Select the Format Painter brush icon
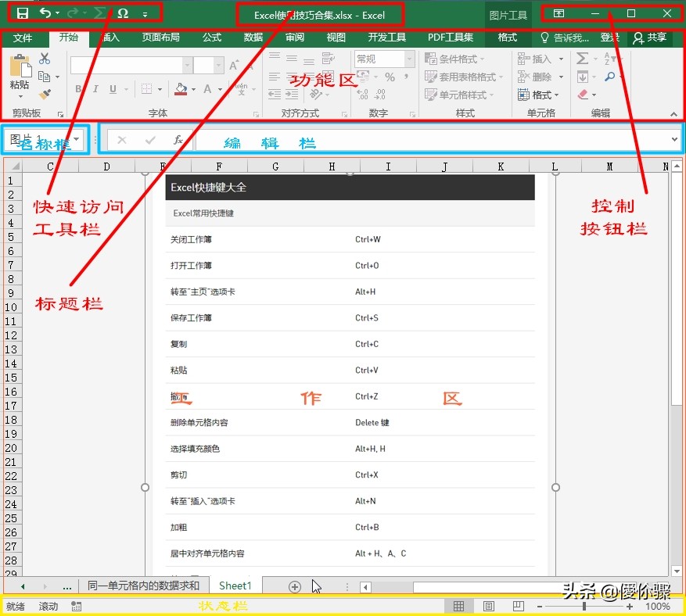686x616 pixels. (x=45, y=94)
